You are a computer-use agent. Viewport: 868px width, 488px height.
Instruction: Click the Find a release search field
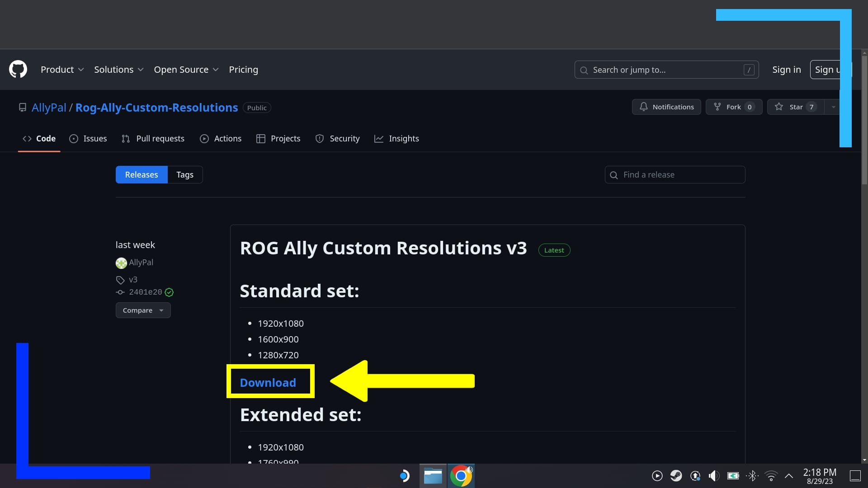click(x=675, y=174)
